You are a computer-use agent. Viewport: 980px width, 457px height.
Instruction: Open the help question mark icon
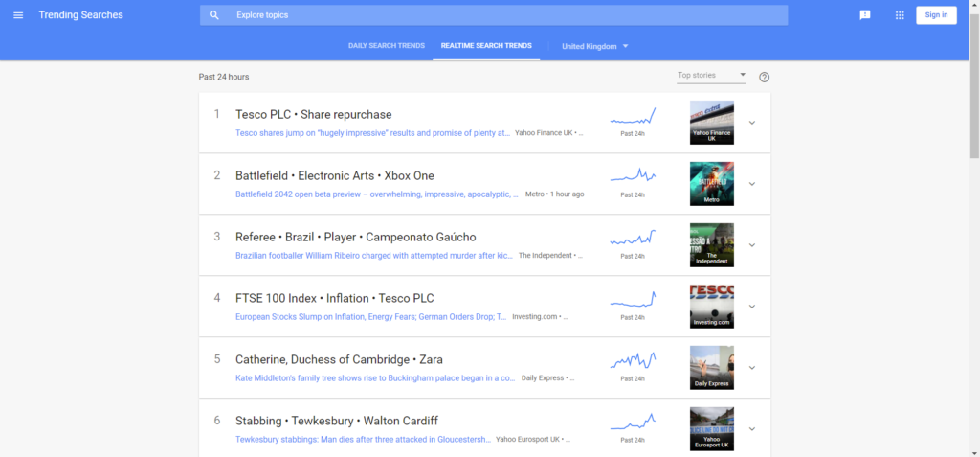(x=764, y=77)
